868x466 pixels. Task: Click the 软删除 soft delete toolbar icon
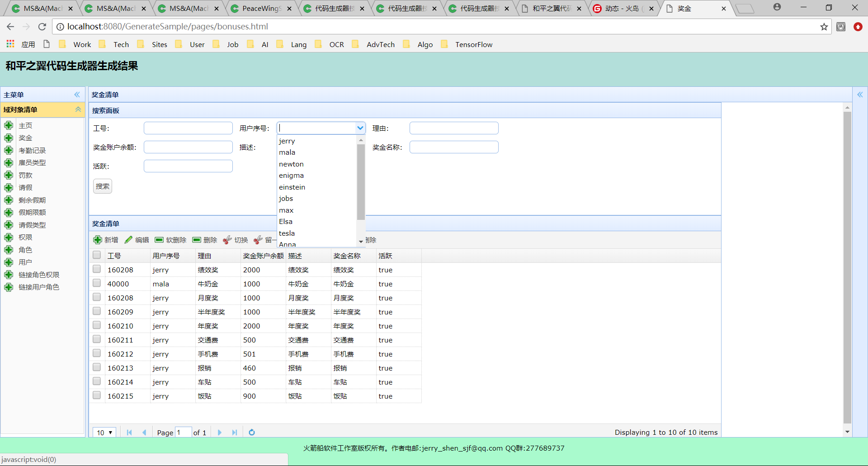159,240
